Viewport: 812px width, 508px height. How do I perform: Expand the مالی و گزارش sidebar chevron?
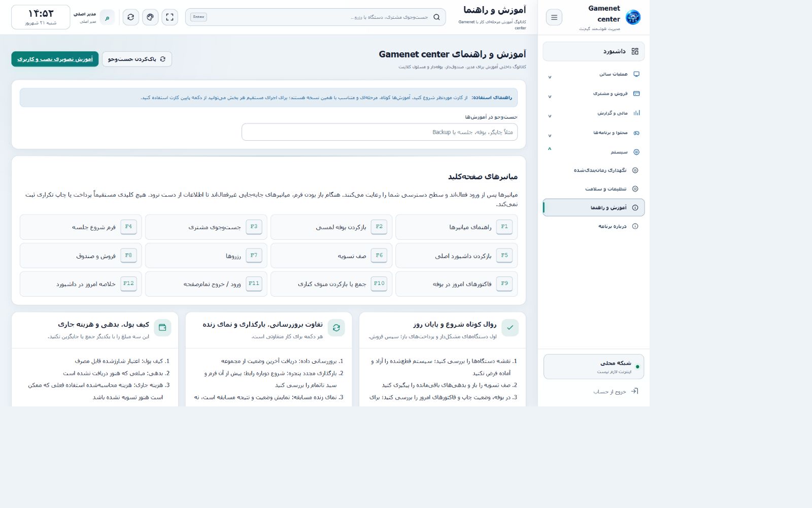coord(550,116)
